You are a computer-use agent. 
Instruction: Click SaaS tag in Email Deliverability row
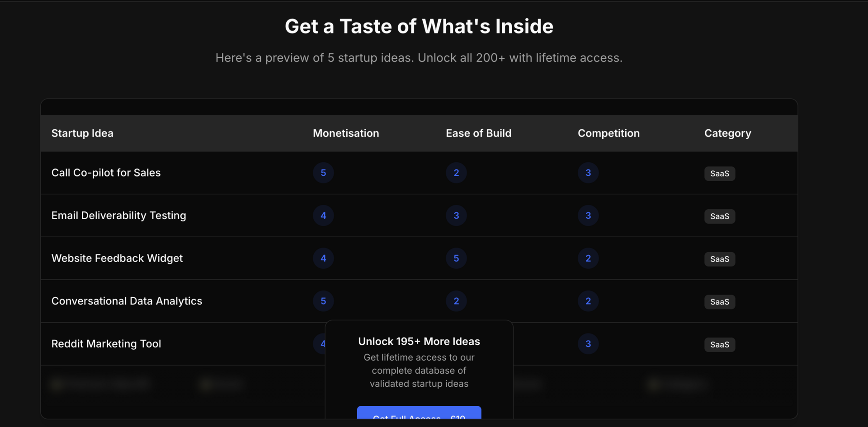coord(720,216)
